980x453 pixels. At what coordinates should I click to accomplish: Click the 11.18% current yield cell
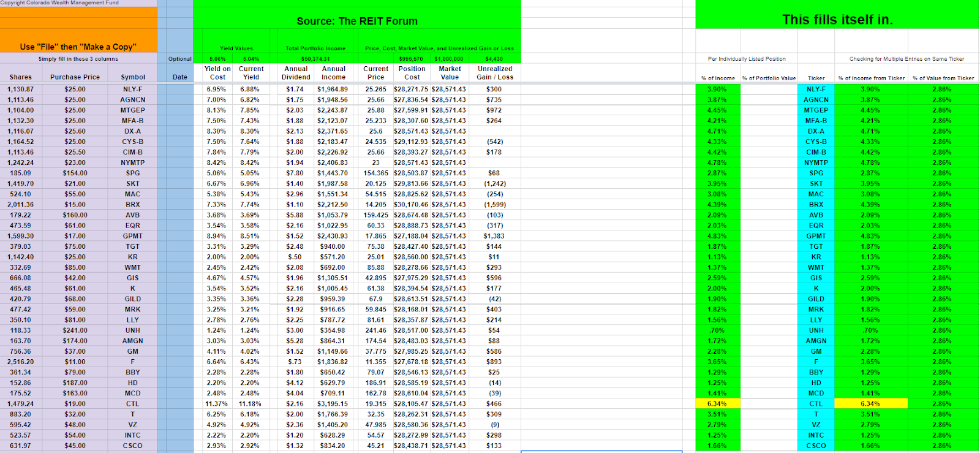[x=250, y=404]
